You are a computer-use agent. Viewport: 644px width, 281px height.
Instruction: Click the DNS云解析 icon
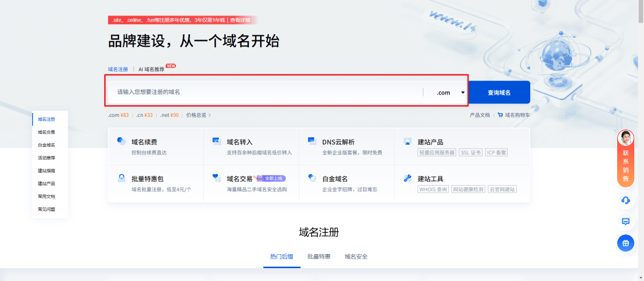click(312, 142)
